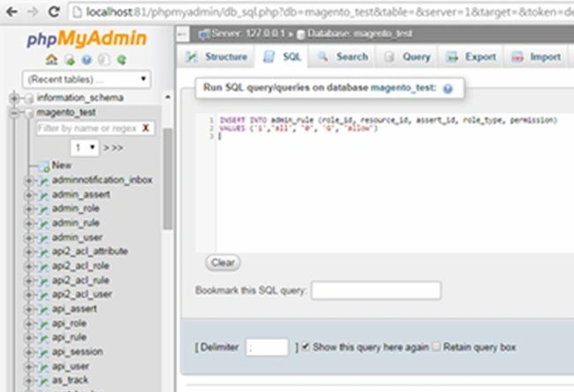
Task: Click the table icon for api2_acl_role
Action: (43, 267)
